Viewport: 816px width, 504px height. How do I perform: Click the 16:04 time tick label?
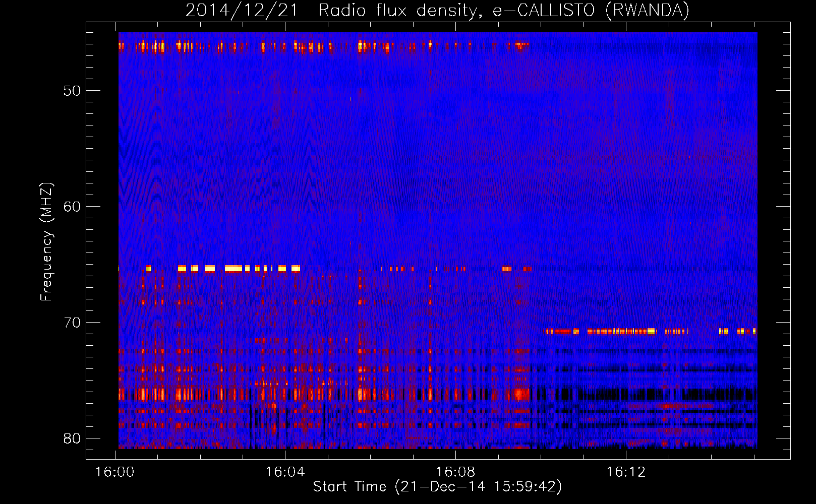pyautogui.click(x=285, y=472)
